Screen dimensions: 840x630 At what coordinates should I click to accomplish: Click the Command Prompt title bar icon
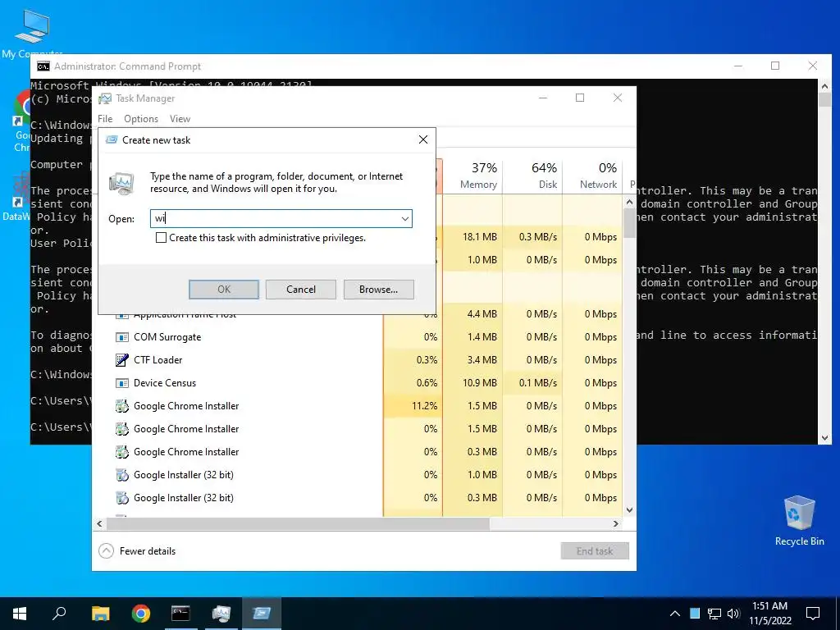coord(43,66)
